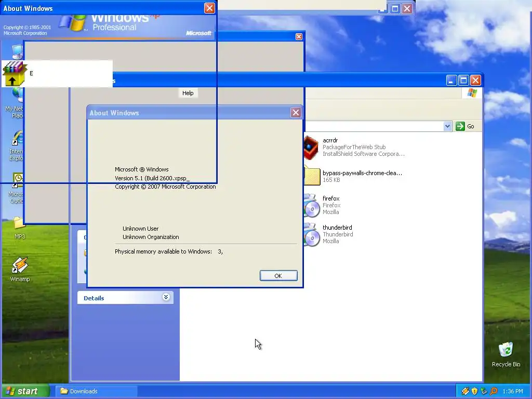Close the top-left About Windows window

pyautogui.click(x=209, y=8)
